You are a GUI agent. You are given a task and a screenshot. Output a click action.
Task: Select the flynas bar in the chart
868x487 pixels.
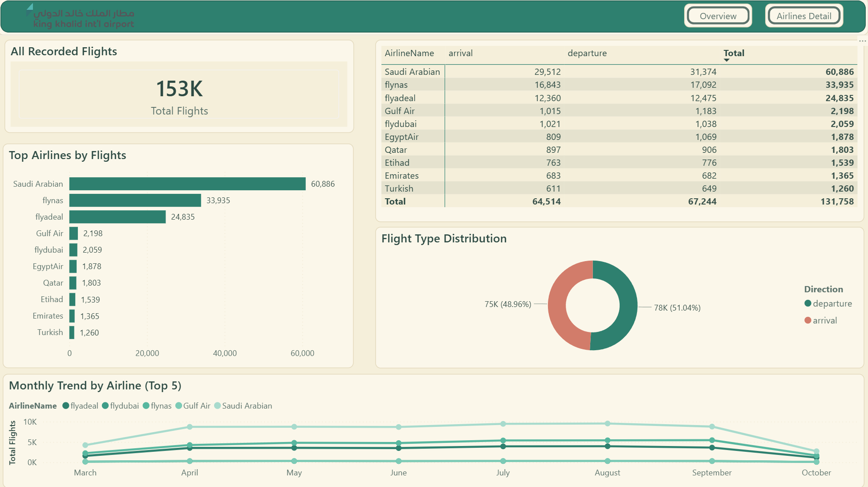(135, 200)
